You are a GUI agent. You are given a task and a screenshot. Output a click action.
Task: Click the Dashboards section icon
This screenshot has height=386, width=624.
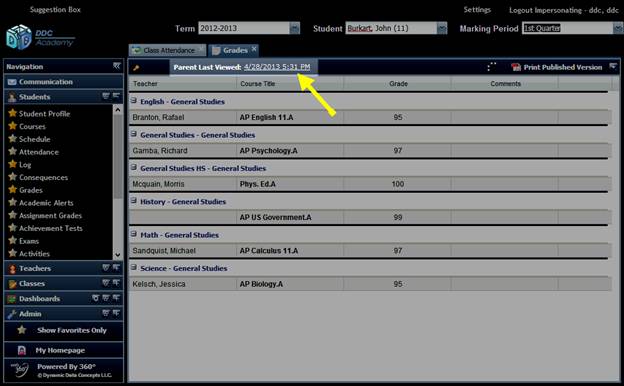(x=12, y=299)
